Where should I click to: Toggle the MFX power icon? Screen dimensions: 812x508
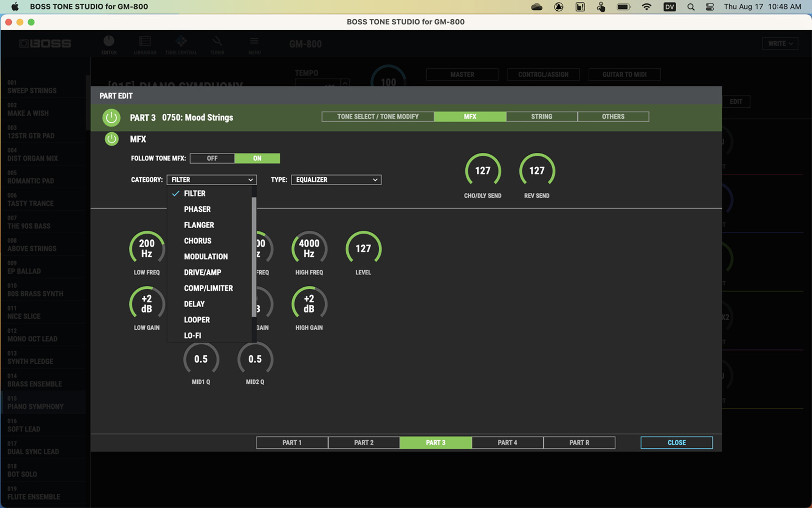tap(111, 139)
